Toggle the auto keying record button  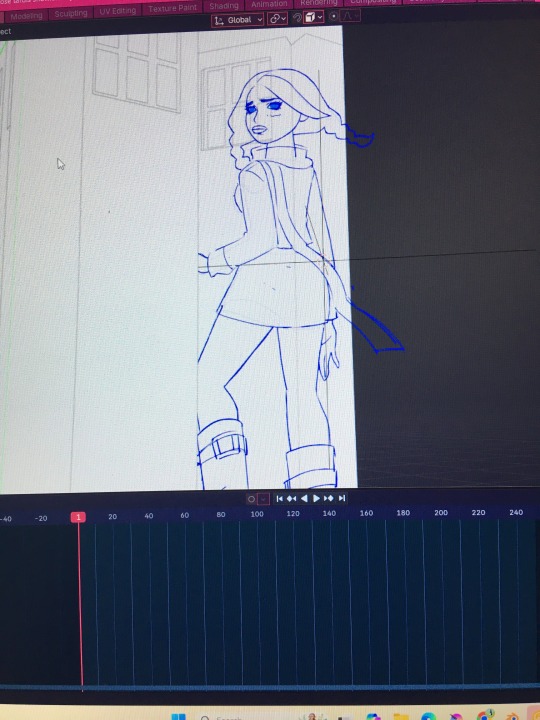coord(251,499)
